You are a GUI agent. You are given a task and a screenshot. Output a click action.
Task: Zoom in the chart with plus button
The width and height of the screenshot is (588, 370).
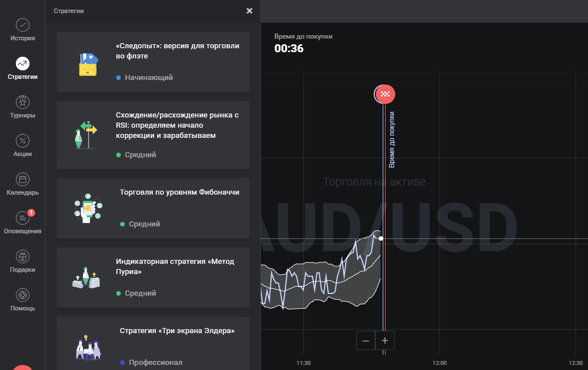click(x=385, y=340)
